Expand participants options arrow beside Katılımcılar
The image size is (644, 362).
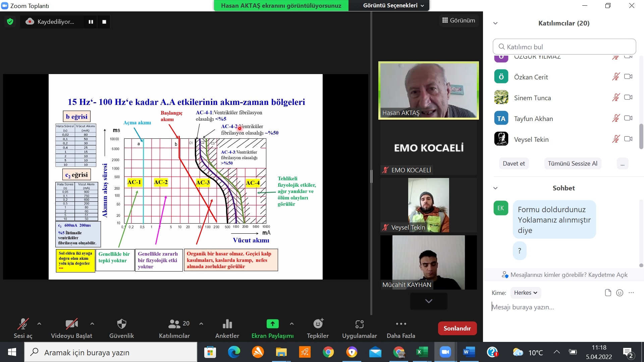(201, 324)
